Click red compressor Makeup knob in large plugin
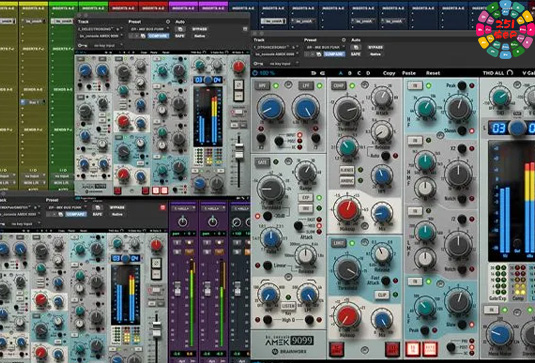 pos(348,210)
